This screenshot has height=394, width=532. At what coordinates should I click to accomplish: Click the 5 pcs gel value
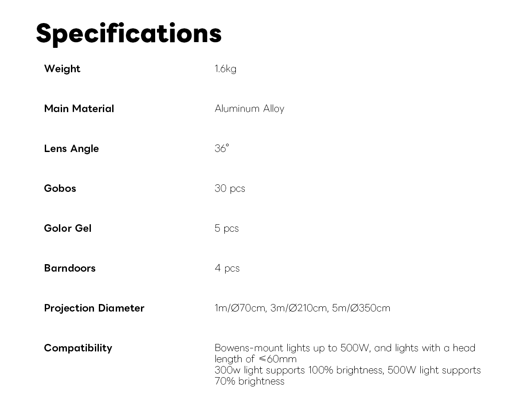pyautogui.click(x=227, y=228)
